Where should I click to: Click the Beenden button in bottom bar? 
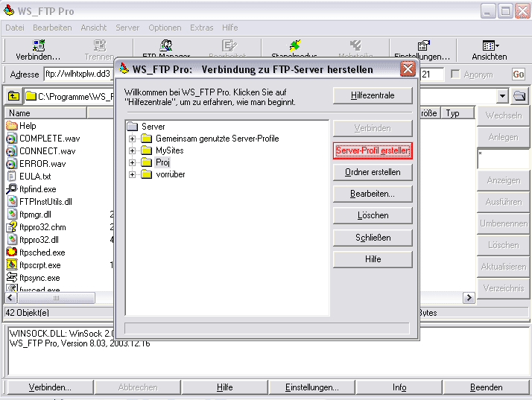click(487, 387)
